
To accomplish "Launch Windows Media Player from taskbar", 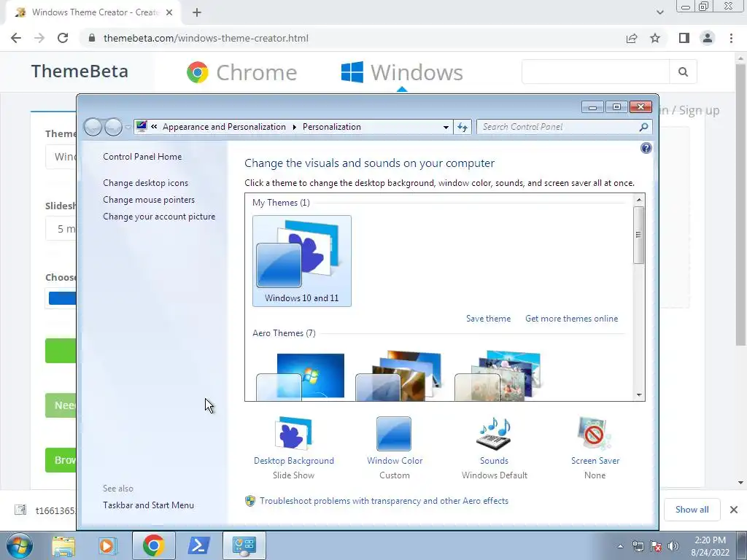I will [107, 545].
